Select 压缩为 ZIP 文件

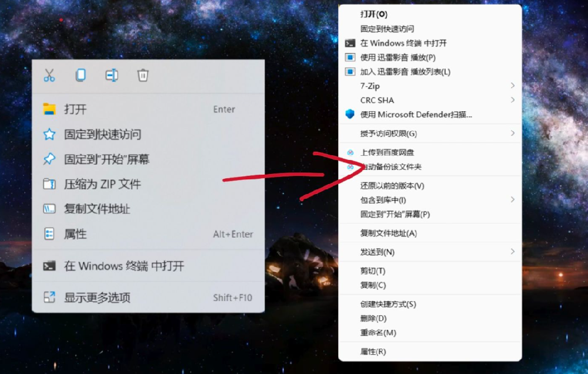point(102,184)
